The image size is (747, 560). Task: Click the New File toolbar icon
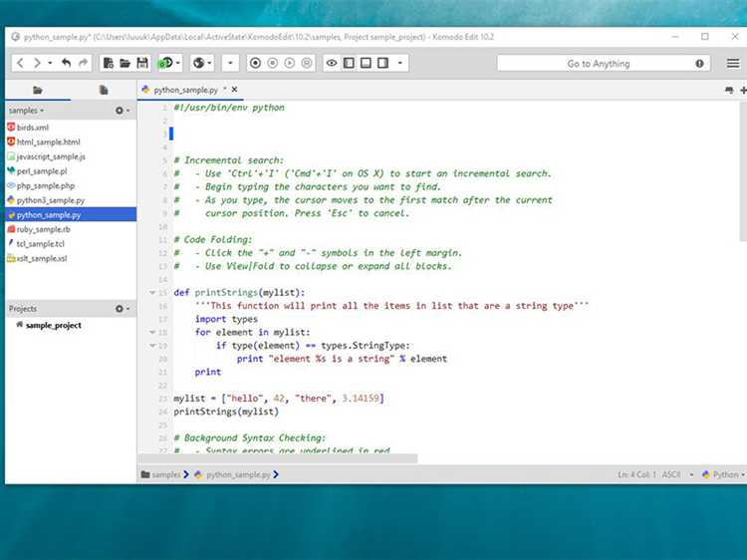[x=108, y=63]
